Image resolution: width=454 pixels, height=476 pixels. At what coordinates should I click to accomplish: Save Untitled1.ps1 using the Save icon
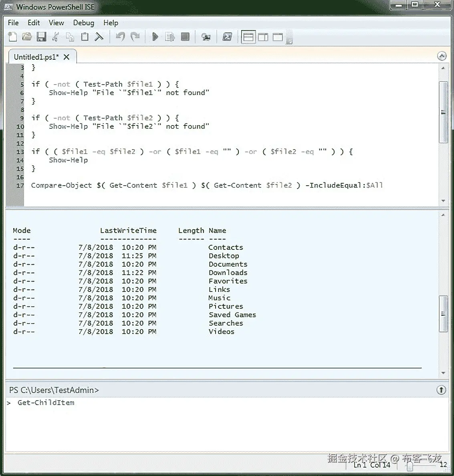(41, 36)
